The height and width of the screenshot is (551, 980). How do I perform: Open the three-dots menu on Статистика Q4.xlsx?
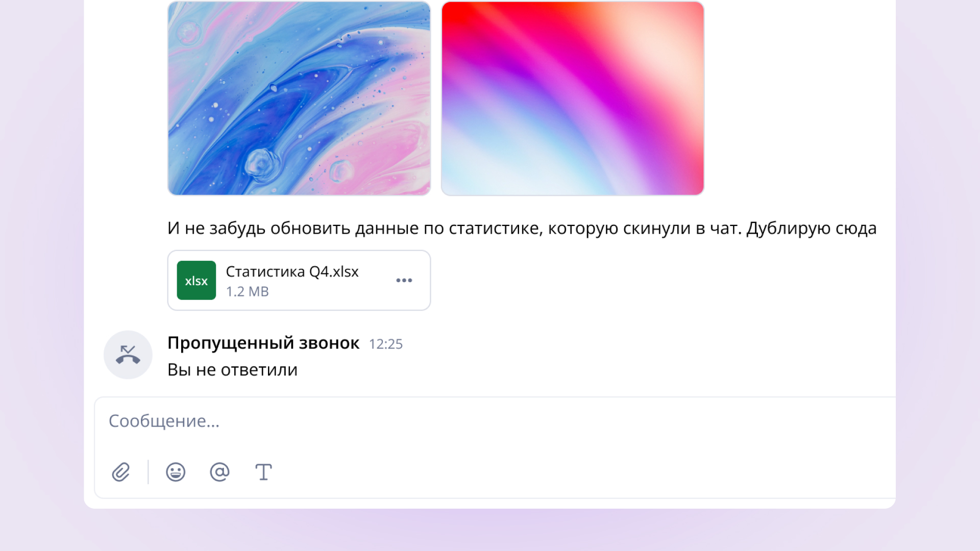tap(404, 280)
